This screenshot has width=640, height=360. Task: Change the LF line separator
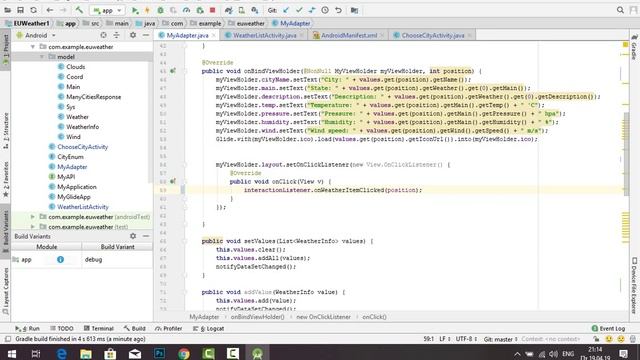tap(444, 339)
